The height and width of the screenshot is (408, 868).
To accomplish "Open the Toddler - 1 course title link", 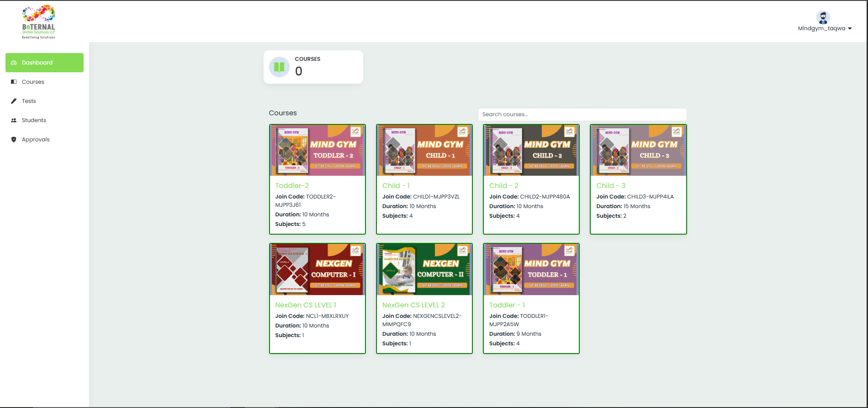I will [507, 305].
